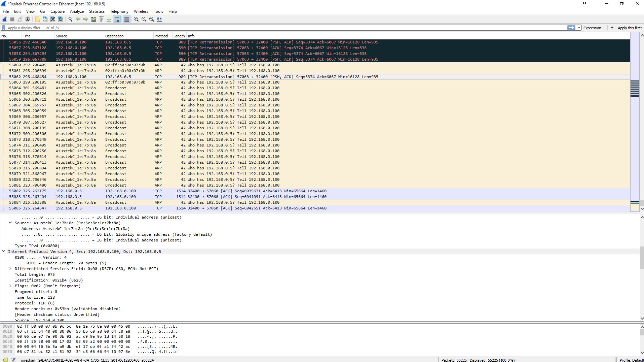
Task: Toggle auto-scroll during live capture
Action: coord(117,19)
